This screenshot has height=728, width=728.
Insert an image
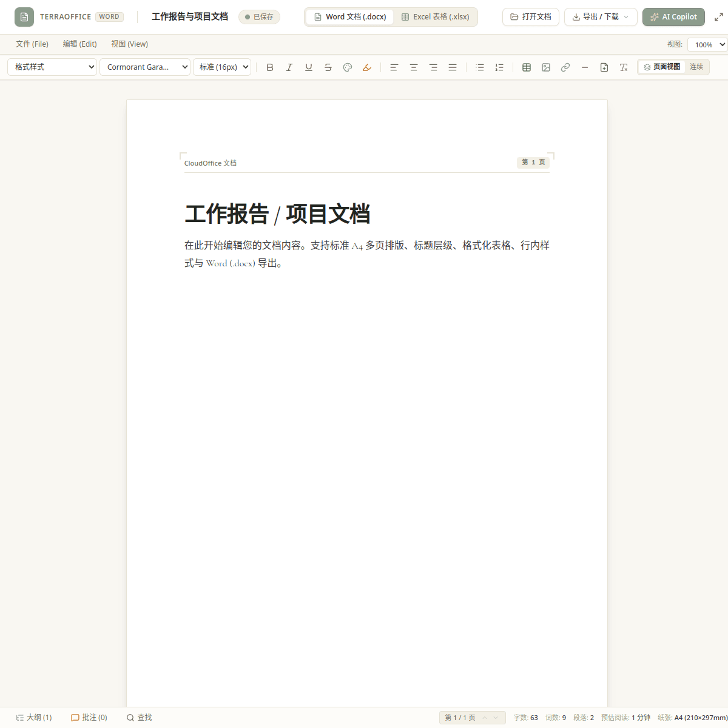click(x=546, y=67)
